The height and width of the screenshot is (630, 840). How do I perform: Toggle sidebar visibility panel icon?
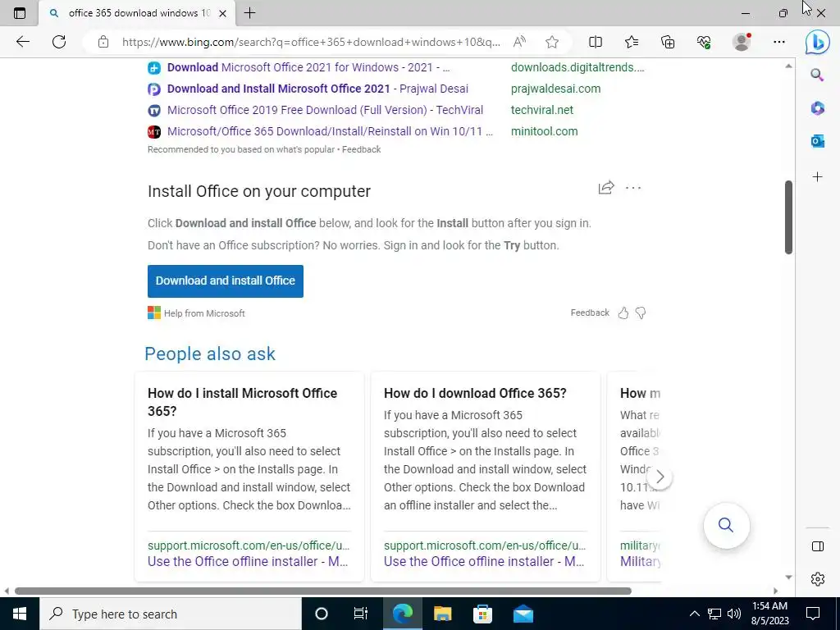[818, 546]
